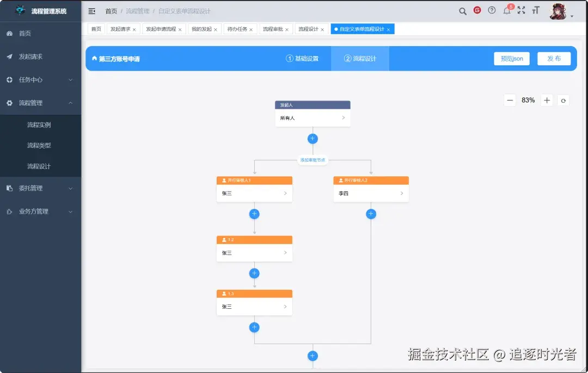Expand the 委托管理 sidebar menu
Screen dimensions: 588x373
40,188
